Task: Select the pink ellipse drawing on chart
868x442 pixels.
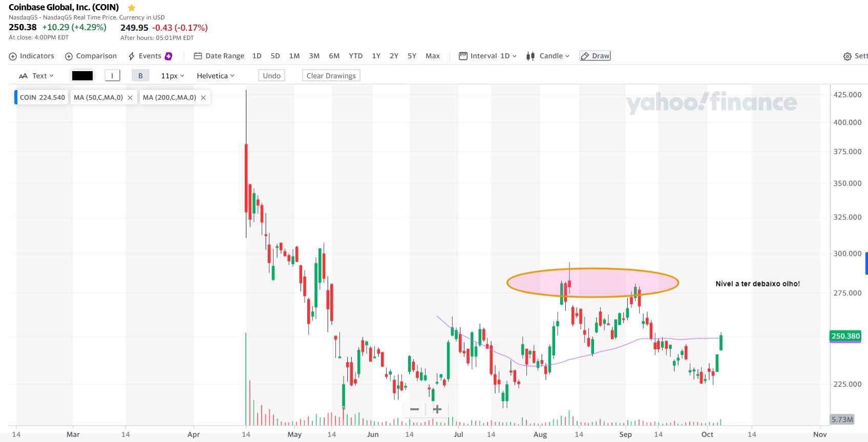Action: click(592, 282)
